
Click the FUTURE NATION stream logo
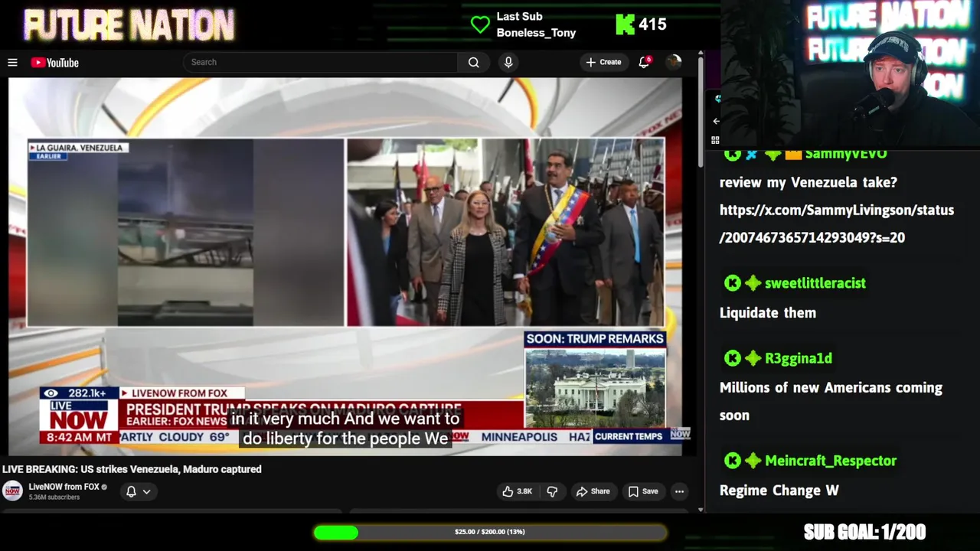pos(129,25)
